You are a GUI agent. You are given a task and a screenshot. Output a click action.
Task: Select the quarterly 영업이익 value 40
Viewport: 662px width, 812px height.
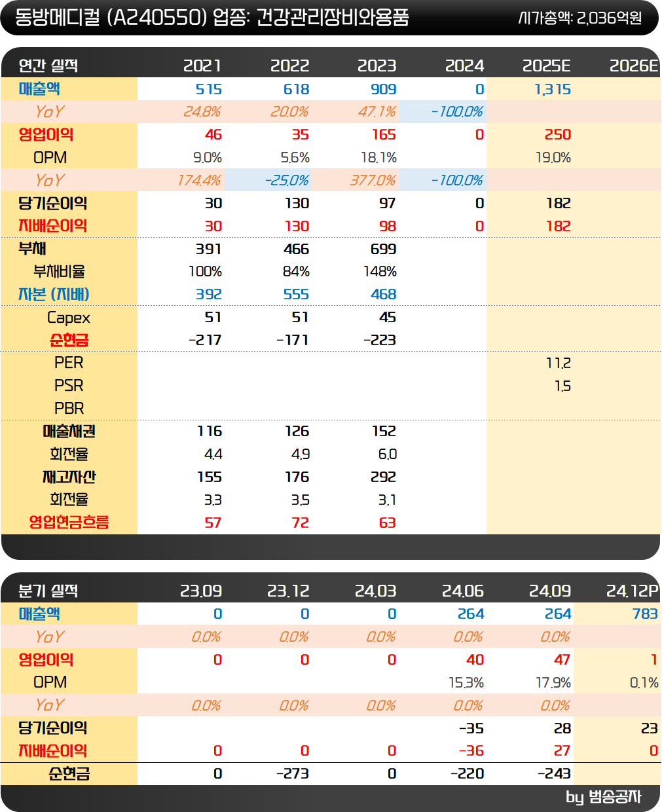tap(475, 660)
